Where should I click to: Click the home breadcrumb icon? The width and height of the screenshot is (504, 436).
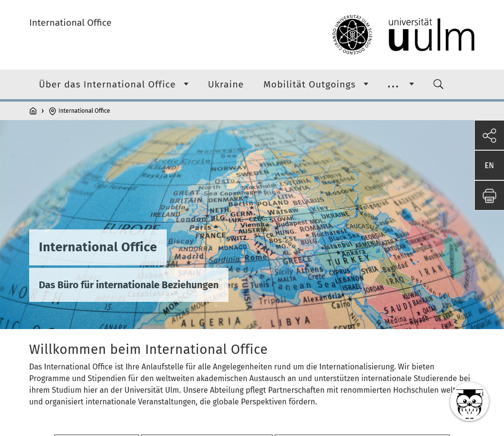tap(33, 111)
